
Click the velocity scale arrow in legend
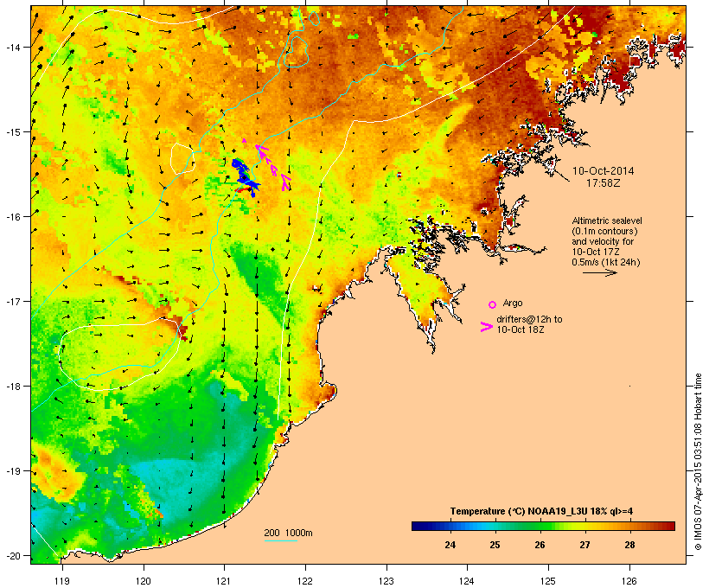600,272
